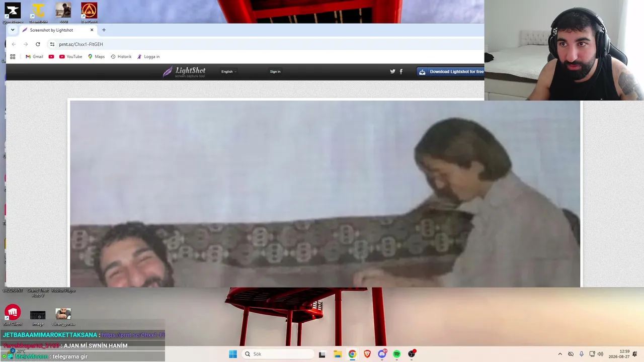Screen dimensions: 644x362
Task: Launch Riot Client from the desktop
Action: pyautogui.click(x=13, y=315)
